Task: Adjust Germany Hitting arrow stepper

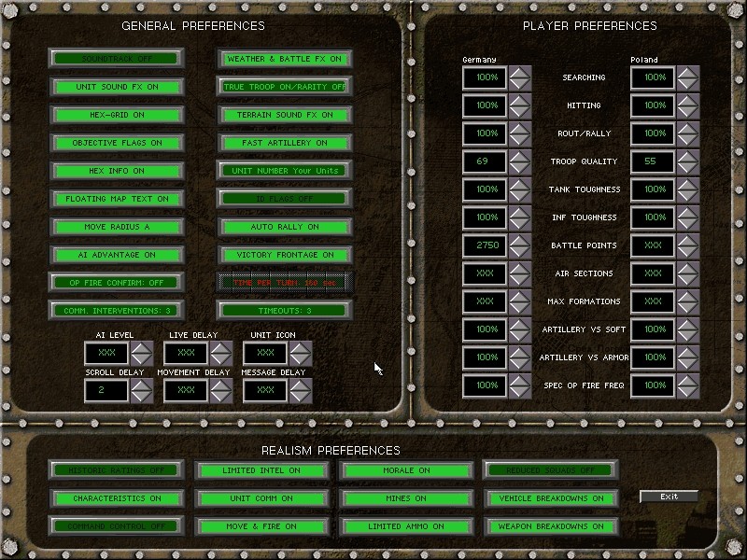Action: click(520, 105)
